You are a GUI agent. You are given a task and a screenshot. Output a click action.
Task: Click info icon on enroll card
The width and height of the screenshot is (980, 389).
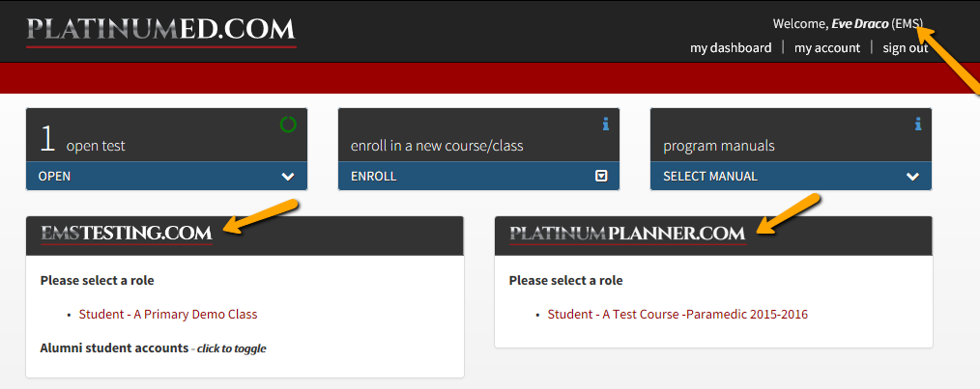click(x=605, y=125)
